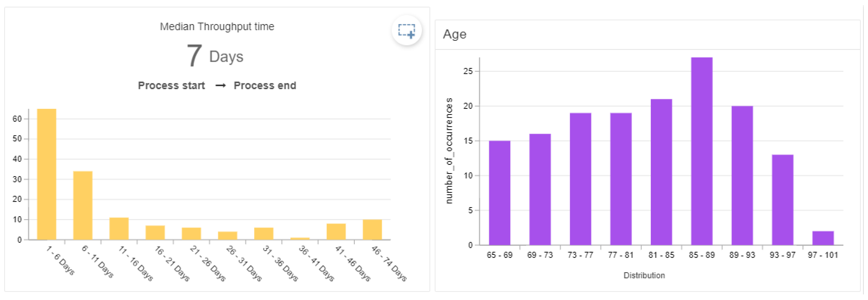Select the 6 - 11 Days bar
Image resolution: width=868 pixels, height=300 pixels.
coord(82,205)
